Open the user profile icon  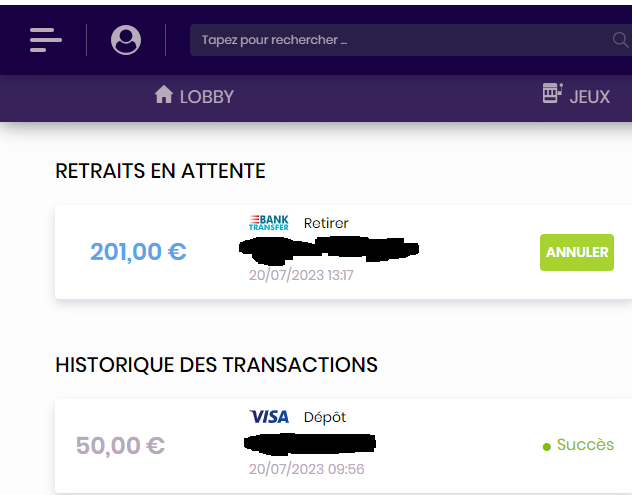pos(126,40)
